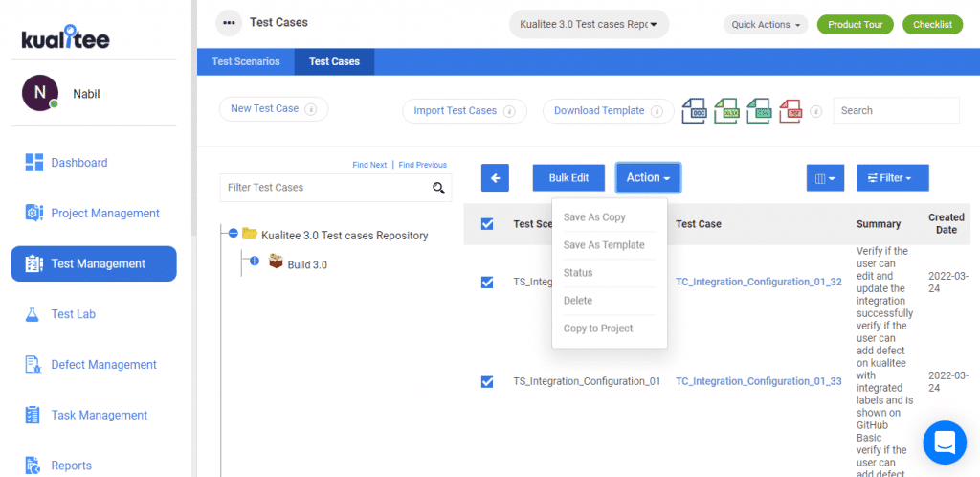Screen dimensions: 980x477
Task: Go to Project Management in sidebar
Action: 92,214
